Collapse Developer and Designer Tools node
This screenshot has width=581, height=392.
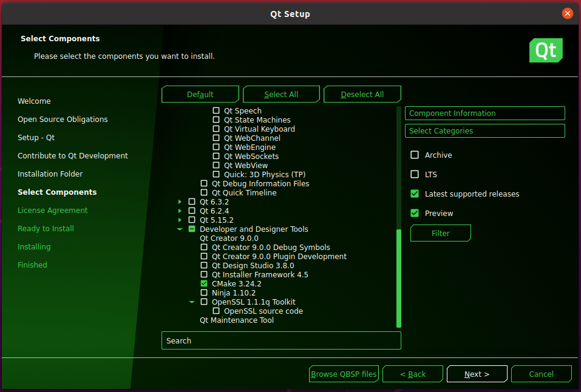(180, 229)
